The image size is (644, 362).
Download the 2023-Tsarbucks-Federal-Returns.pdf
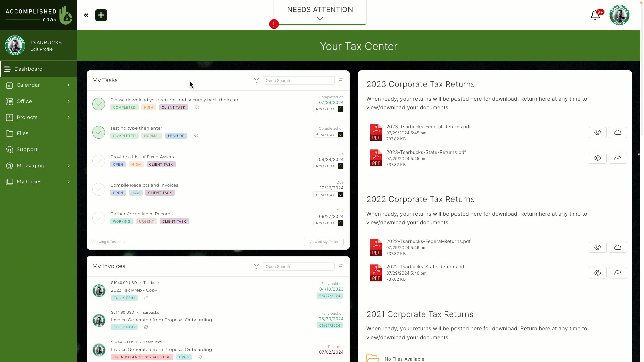coord(618,132)
